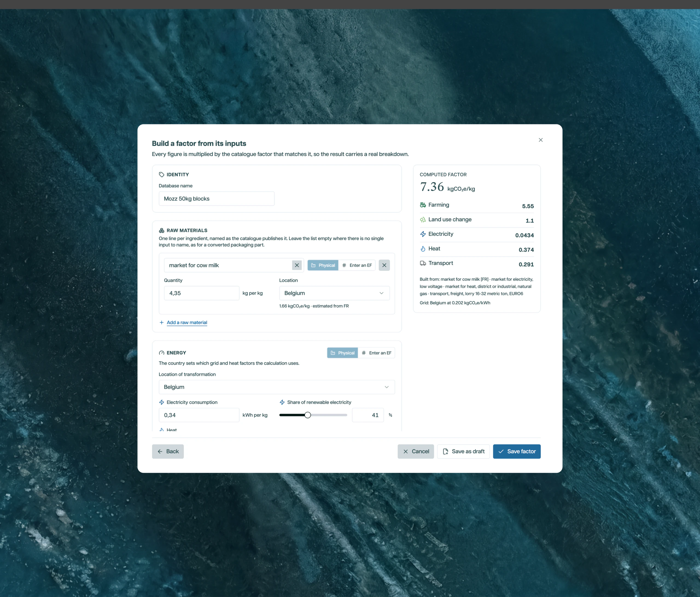Viewport: 700px width, 597px height.
Task: Open the Location of transformation dropdown
Action: 277,387
